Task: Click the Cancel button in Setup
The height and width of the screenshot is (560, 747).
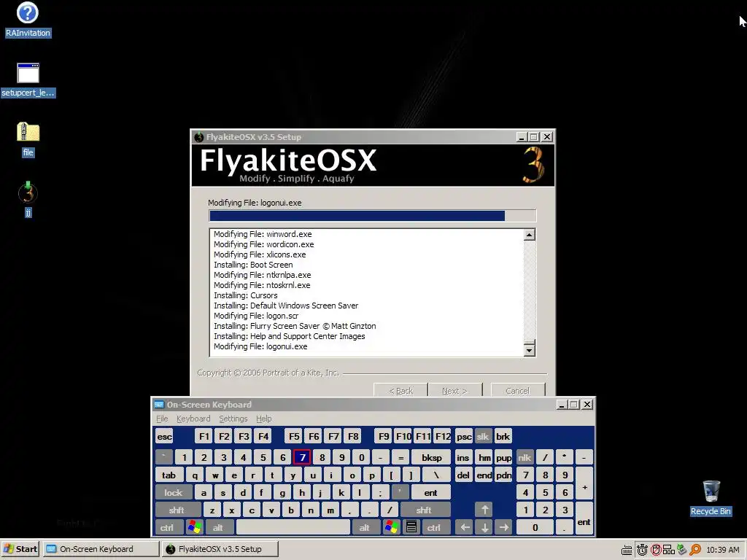Action: tap(517, 390)
